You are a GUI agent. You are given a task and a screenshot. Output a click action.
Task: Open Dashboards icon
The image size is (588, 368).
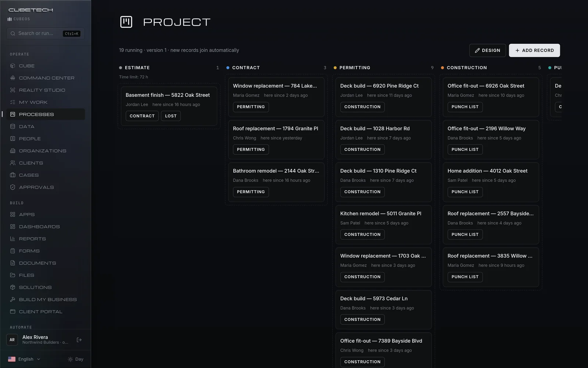(x=12, y=227)
